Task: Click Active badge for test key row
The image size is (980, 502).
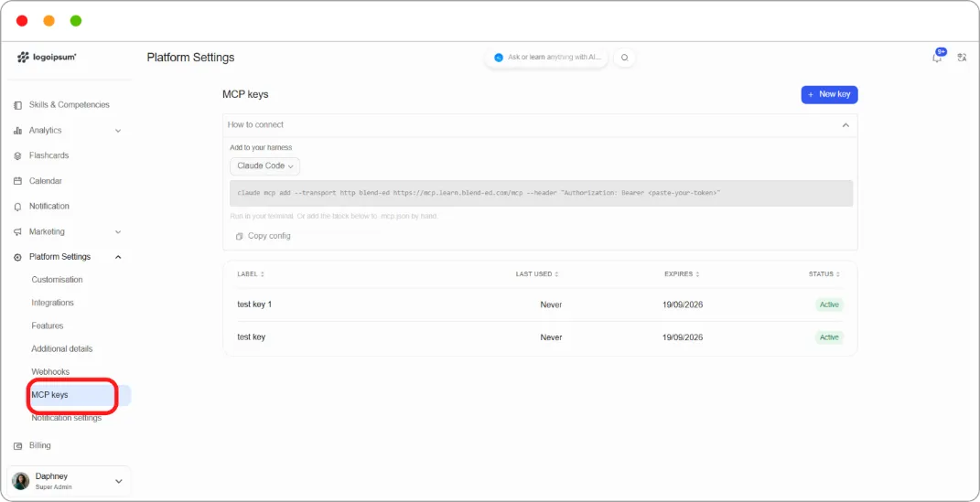Action: pyautogui.click(x=829, y=337)
